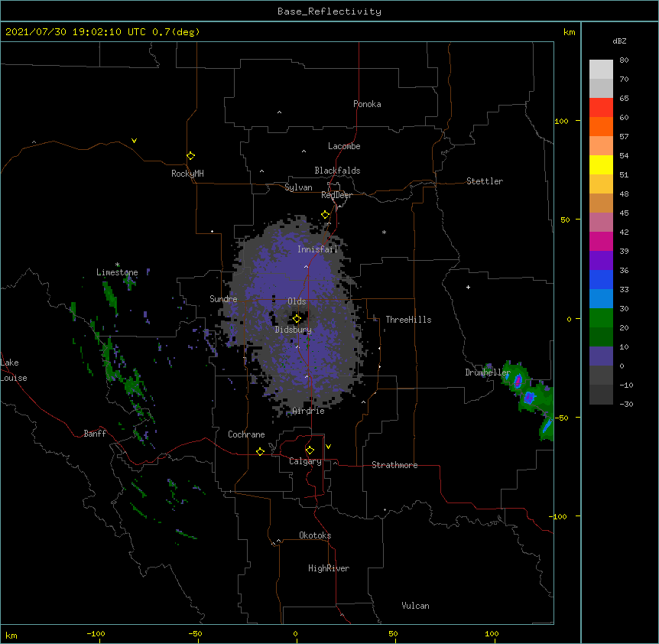Image resolution: width=659 pixels, height=644 pixels.
Task: Select the yellow V marker right of Calgary diamond
Action: 328,447
